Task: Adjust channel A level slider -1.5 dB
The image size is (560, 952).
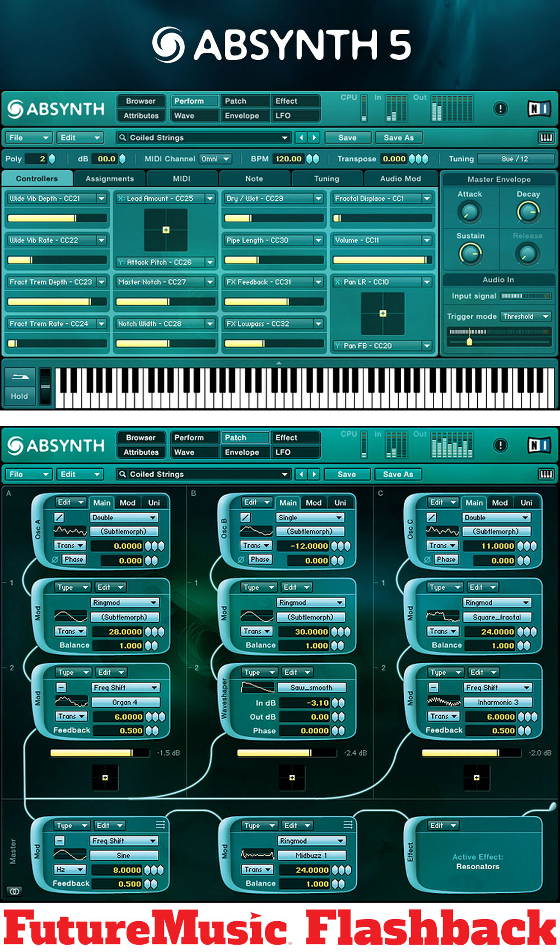Action: click(100, 753)
